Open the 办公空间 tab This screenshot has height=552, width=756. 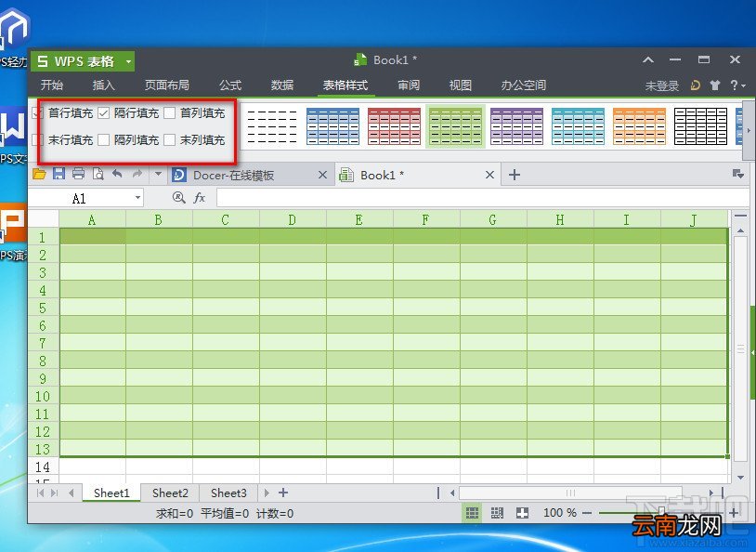pos(524,85)
